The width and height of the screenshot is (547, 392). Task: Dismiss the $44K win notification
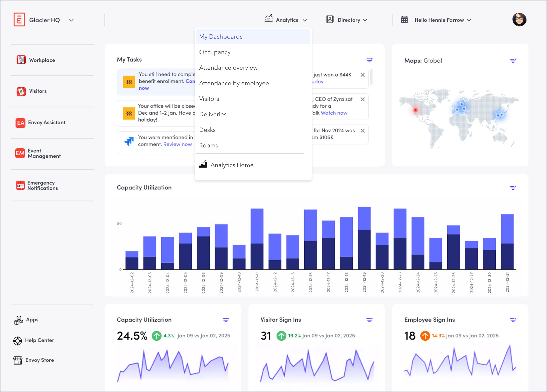363,75
